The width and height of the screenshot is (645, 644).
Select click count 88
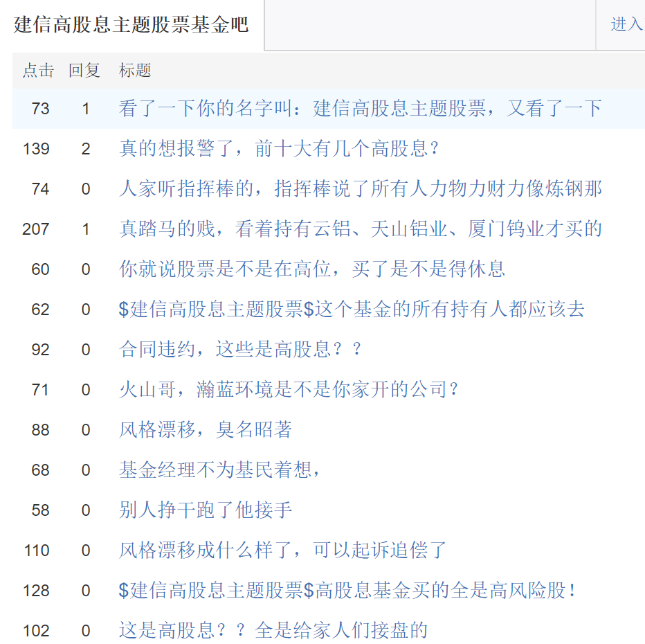point(40,430)
